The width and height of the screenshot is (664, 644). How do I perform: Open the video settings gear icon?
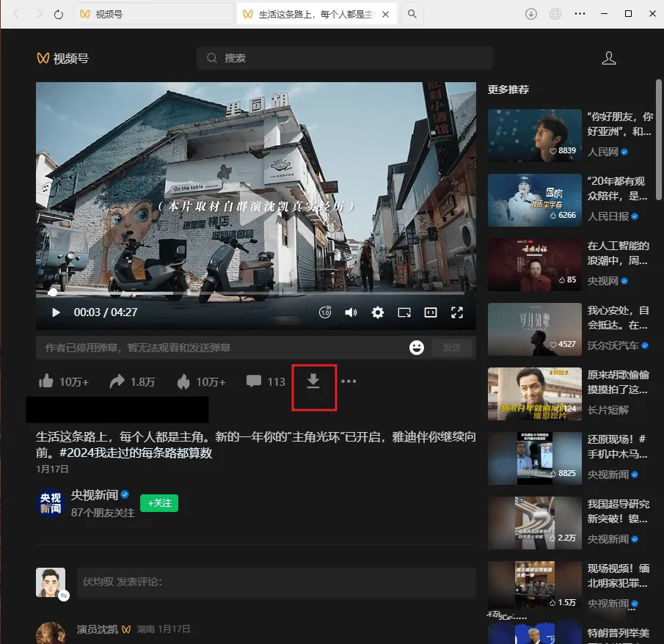[x=378, y=312]
